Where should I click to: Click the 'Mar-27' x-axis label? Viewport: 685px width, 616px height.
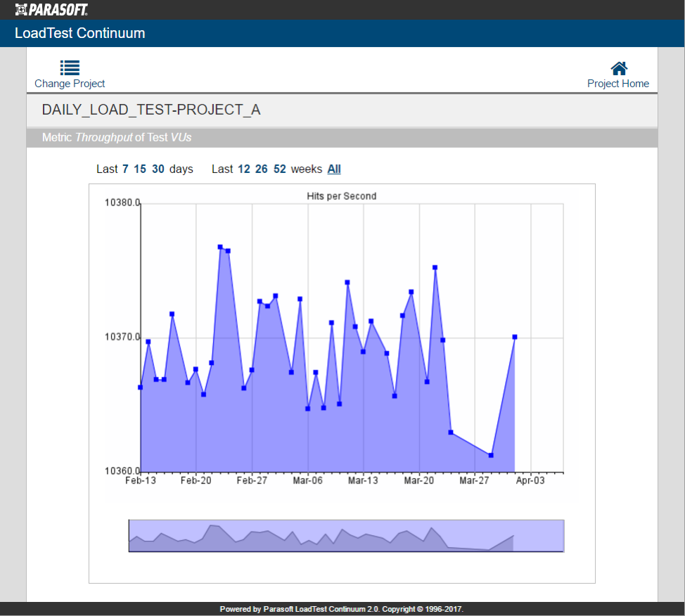click(x=475, y=480)
